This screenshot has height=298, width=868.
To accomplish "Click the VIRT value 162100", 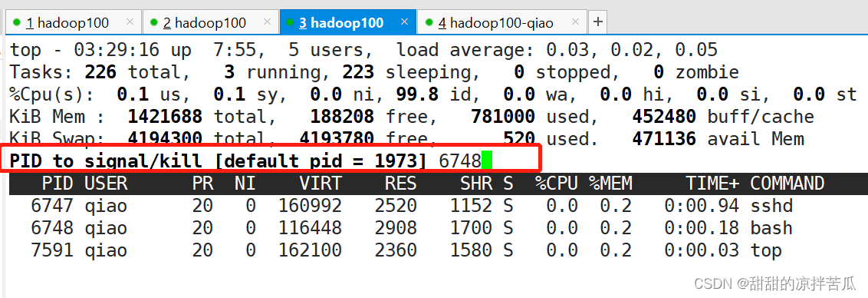I will (310, 250).
